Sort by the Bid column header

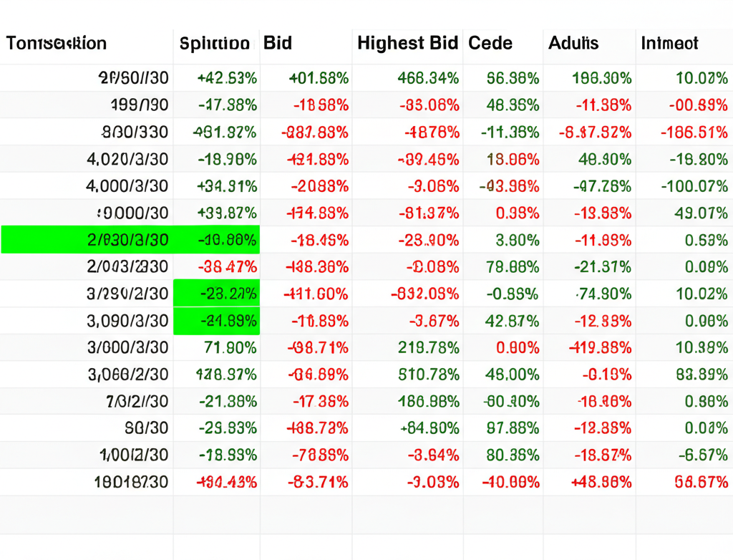[x=278, y=43]
